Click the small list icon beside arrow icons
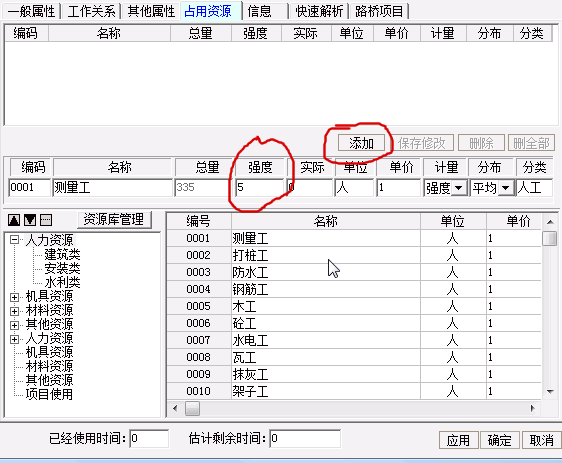562x463 pixels. pos(46,220)
